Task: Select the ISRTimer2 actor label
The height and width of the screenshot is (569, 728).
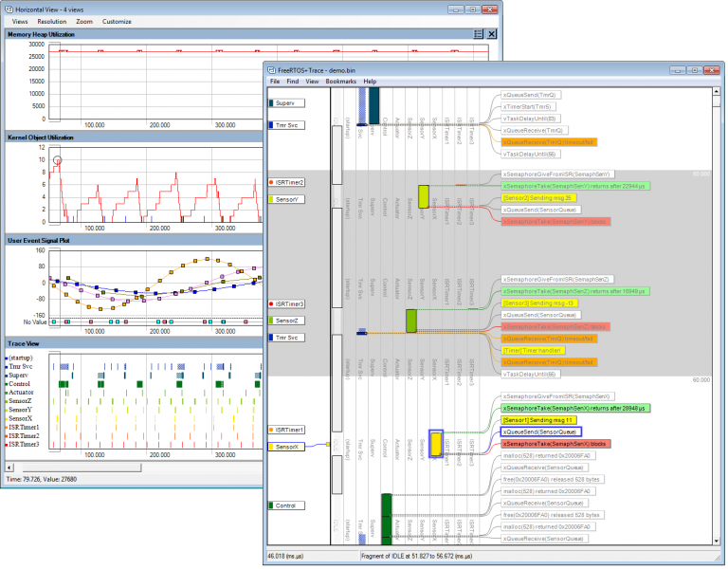Action: click(x=286, y=182)
